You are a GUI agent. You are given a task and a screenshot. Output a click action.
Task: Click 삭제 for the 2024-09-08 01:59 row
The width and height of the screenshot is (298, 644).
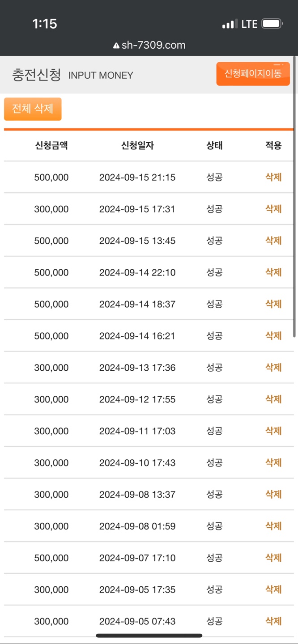[273, 526]
